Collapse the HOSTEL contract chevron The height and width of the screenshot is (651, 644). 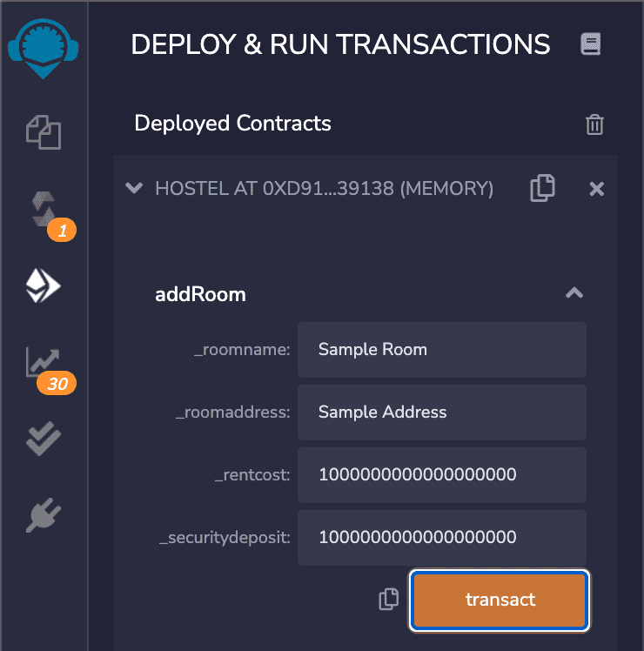(134, 188)
